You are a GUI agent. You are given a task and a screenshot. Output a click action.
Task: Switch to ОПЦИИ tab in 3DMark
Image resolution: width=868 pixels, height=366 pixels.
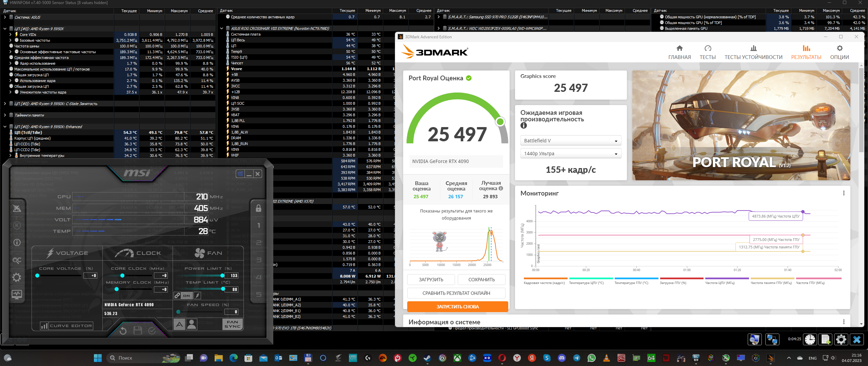[x=839, y=52]
